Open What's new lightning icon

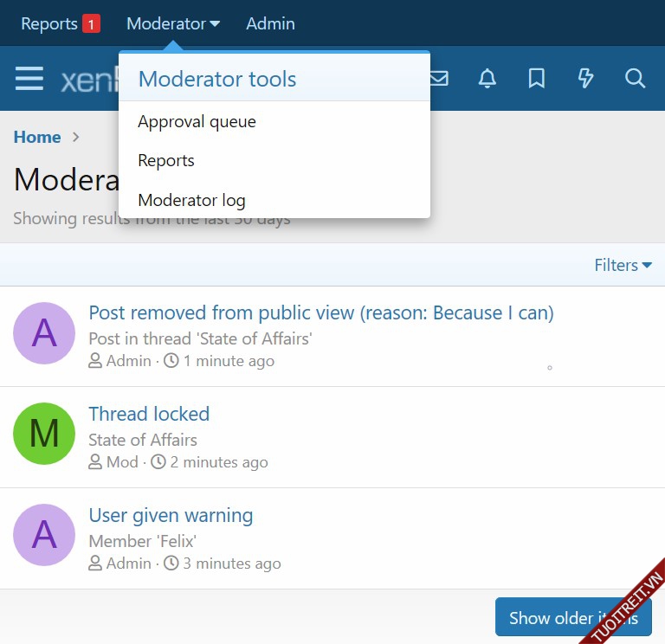coord(586,79)
